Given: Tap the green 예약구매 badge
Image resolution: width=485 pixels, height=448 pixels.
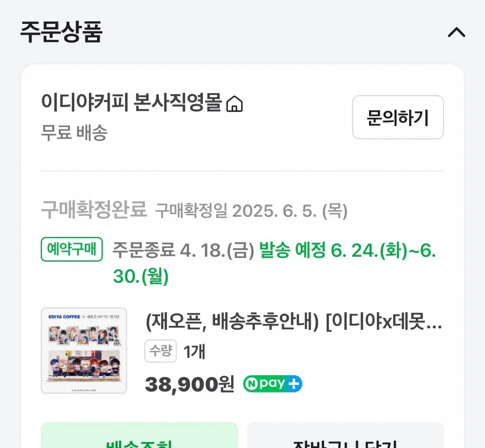Looking at the screenshot, I should coord(72,249).
